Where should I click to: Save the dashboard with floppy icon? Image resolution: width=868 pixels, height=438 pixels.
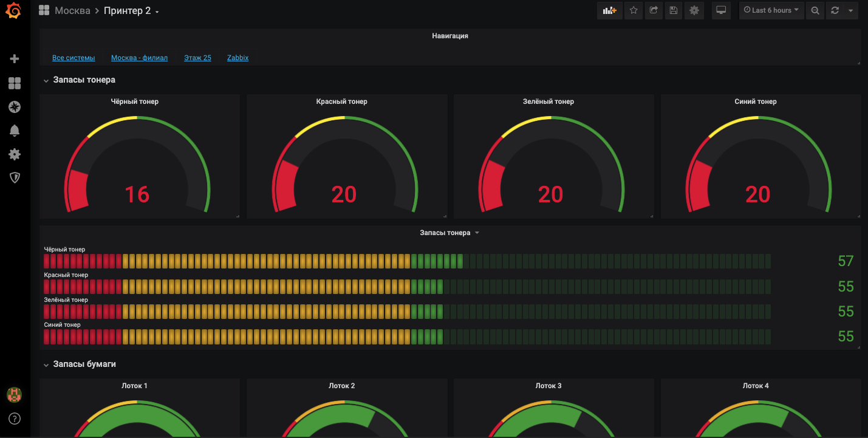(673, 10)
